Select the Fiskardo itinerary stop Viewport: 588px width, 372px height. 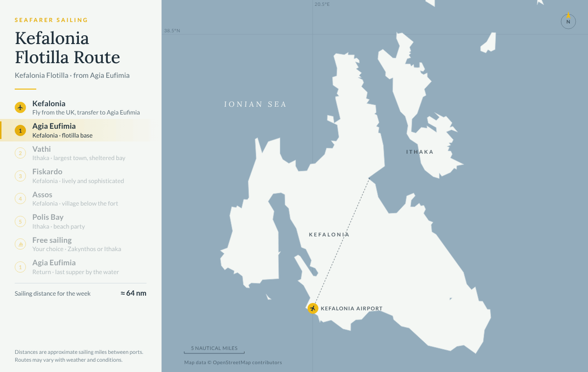pyautogui.click(x=80, y=176)
